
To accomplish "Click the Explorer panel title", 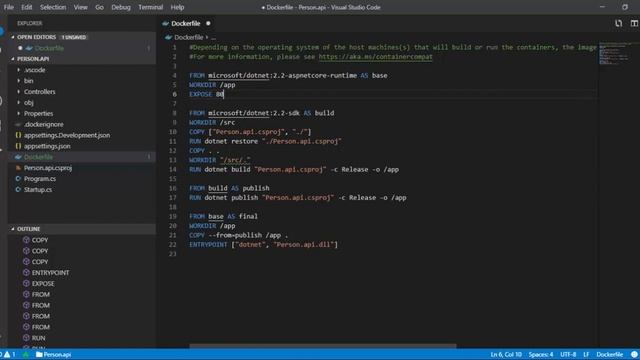I will (x=29, y=23).
